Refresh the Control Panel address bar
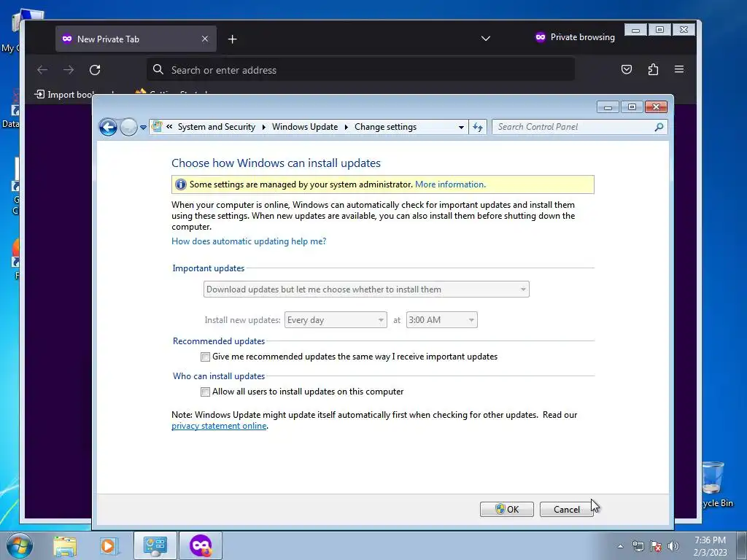The width and height of the screenshot is (747, 560). tap(478, 127)
